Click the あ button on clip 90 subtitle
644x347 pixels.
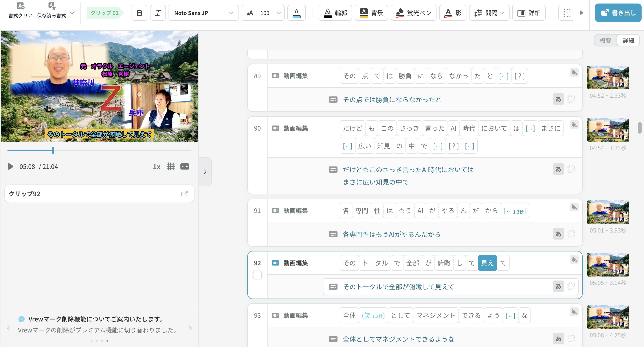tap(558, 169)
